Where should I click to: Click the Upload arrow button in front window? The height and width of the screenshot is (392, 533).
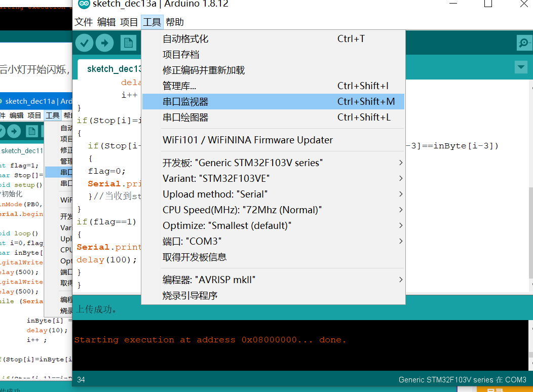click(x=105, y=43)
